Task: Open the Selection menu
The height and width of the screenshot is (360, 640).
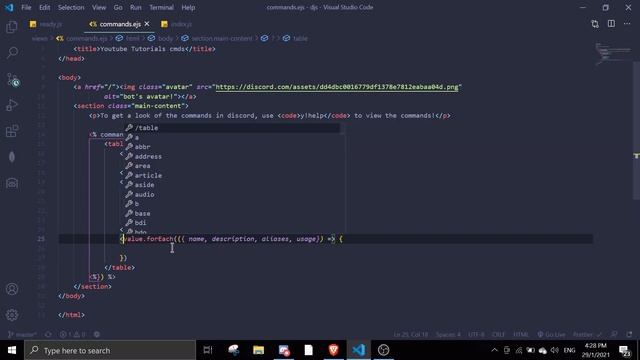Action: coord(71,7)
